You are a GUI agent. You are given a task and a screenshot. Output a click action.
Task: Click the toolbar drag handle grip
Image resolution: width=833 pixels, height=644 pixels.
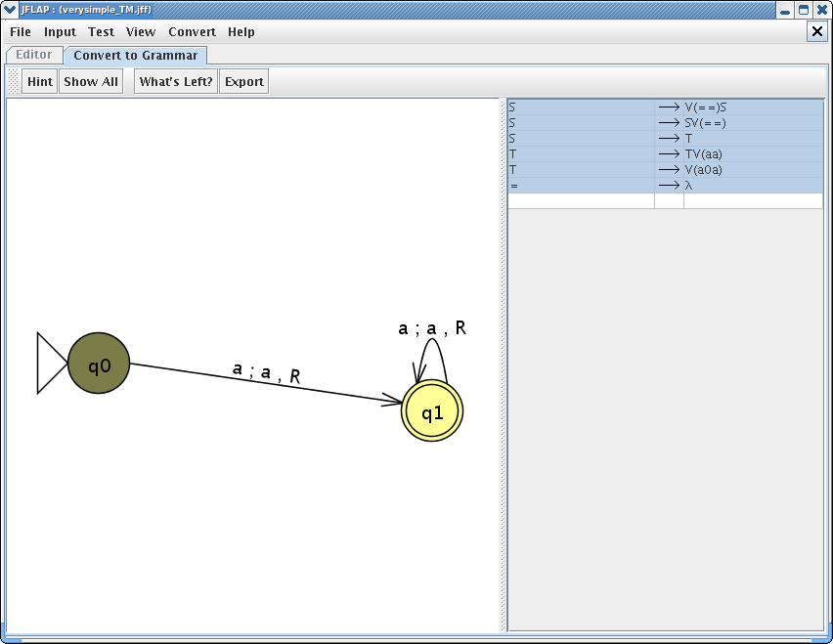(x=14, y=81)
